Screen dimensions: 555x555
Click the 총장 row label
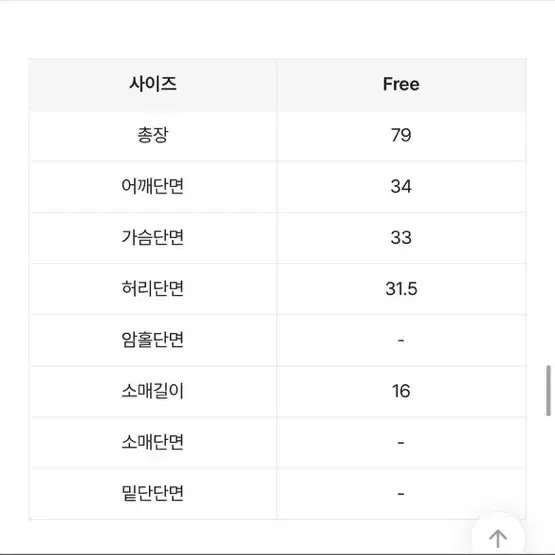[153, 135]
